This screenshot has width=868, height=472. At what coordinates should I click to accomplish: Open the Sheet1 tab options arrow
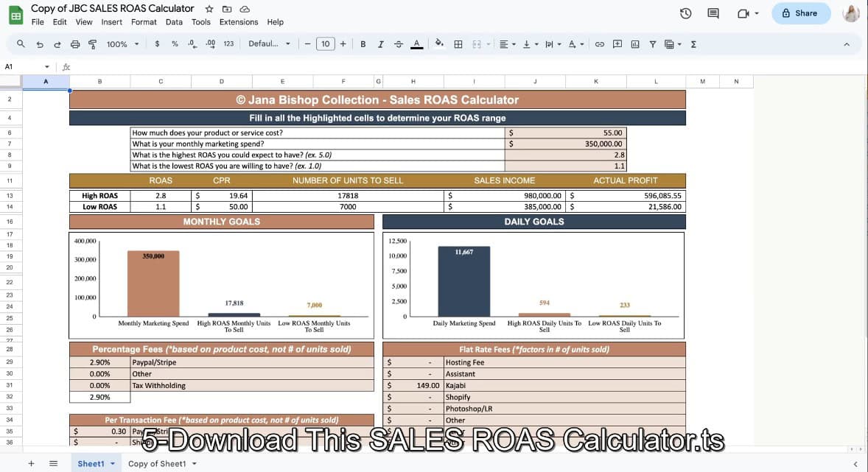coord(113,464)
